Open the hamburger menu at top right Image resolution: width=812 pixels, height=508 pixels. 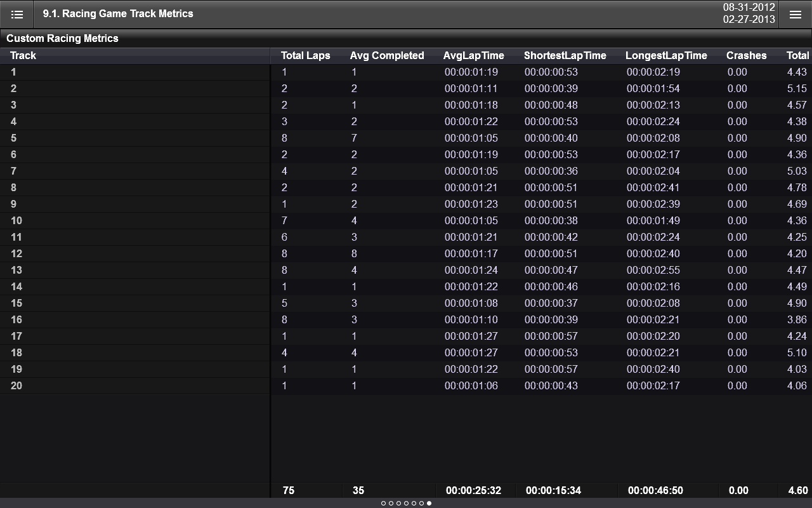point(795,14)
